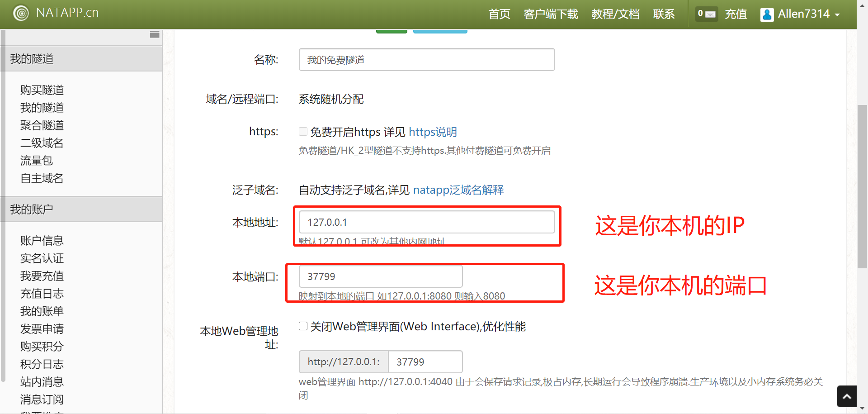
Task: Open 充值日志 in sidebar
Action: coord(42,294)
